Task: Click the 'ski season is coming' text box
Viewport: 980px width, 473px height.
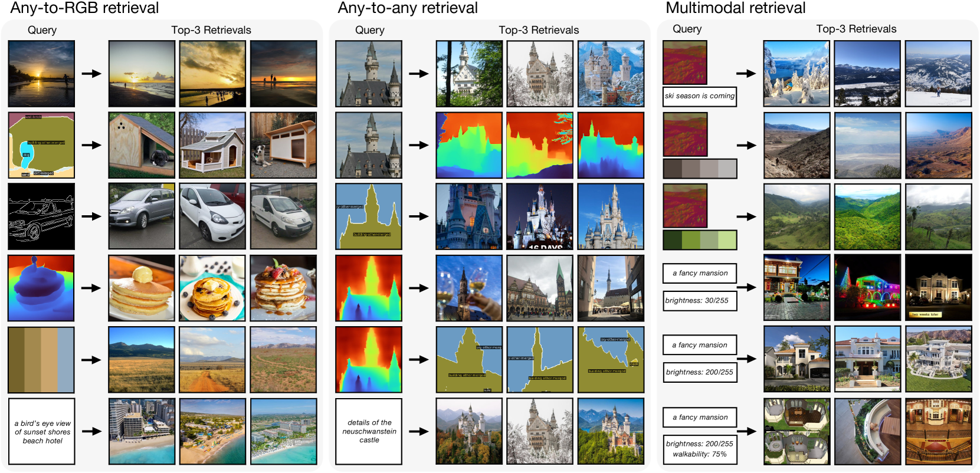Action: (x=700, y=96)
